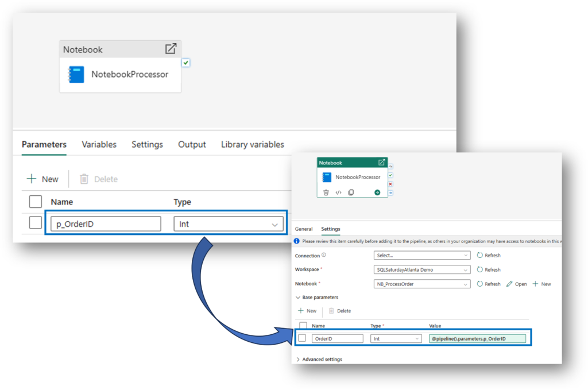Copy the green NotebookProcessor activity
The height and width of the screenshot is (390, 588).
click(x=351, y=192)
